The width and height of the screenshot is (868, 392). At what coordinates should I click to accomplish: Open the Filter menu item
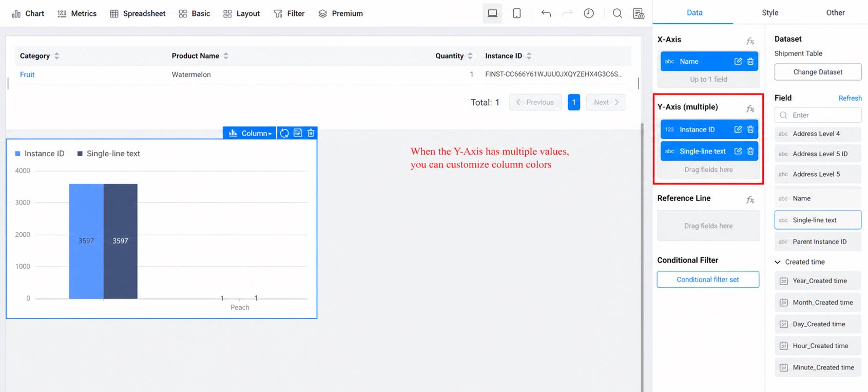pos(289,13)
